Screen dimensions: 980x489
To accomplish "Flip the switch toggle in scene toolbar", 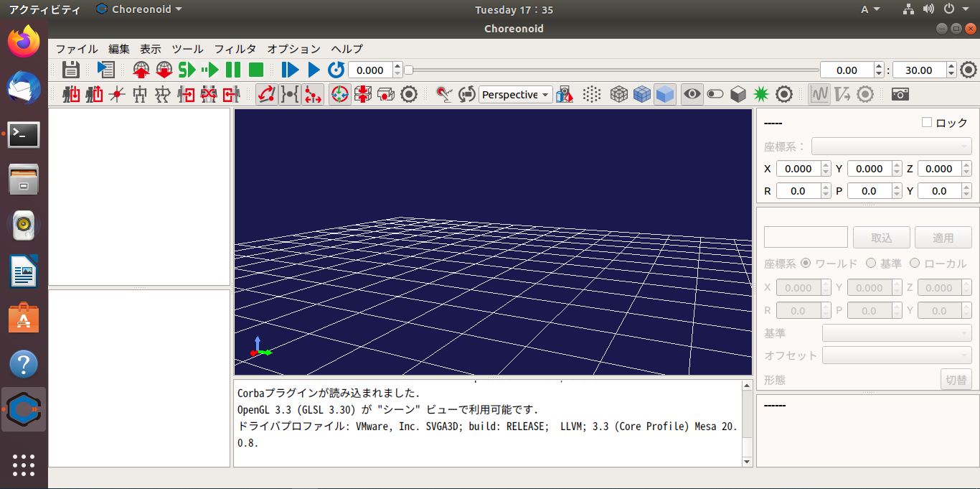I will click(715, 94).
